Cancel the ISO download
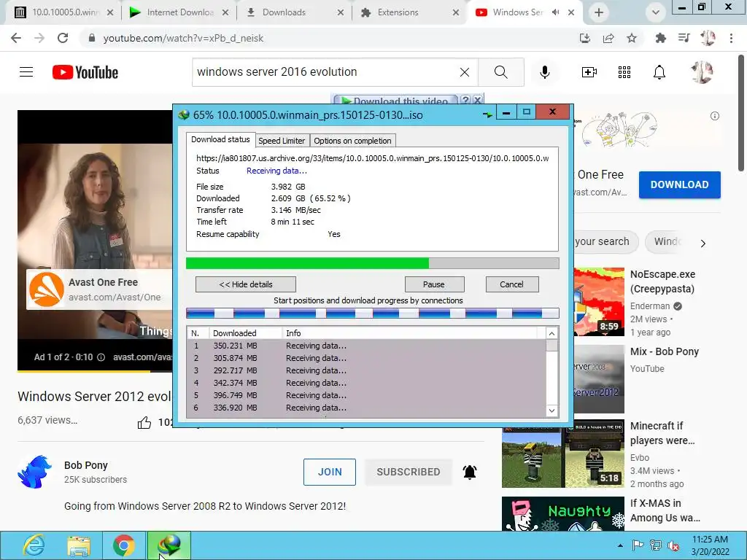This screenshot has height=560, width=747. point(511,284)
